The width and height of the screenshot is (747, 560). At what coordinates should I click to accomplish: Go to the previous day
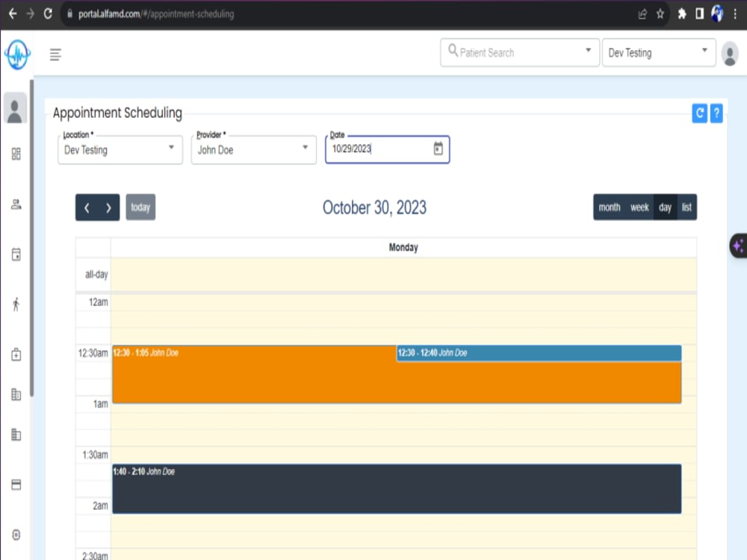(x=87, y=208)
